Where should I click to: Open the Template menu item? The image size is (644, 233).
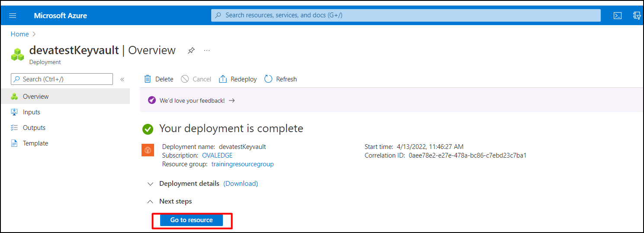coord(65,143)
